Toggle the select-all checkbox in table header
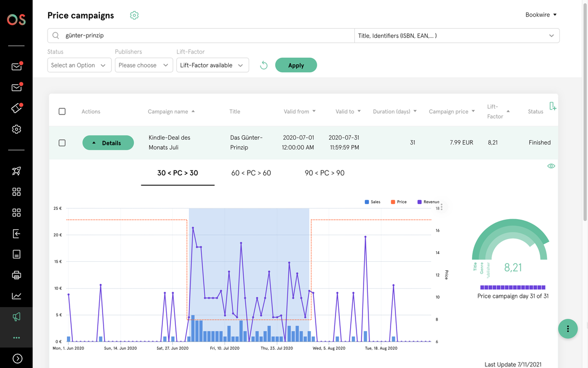The image size is (588, 368). [x=62, y=112]
